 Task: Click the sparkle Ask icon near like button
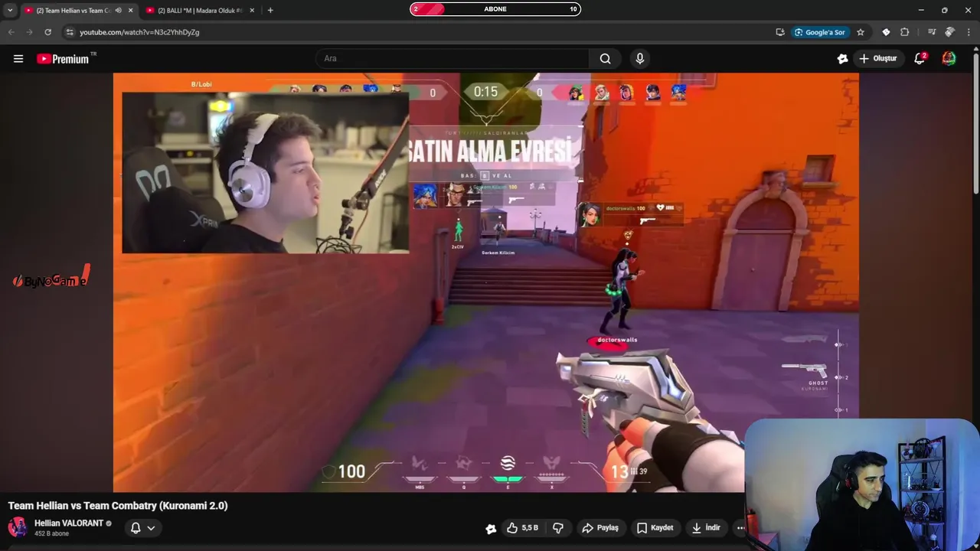pyautogui.click(x=491, y=528)
